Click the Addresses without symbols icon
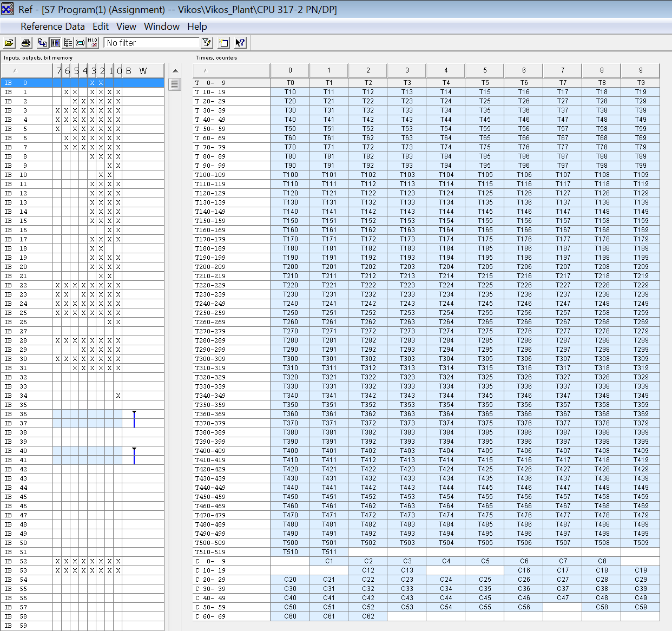Viewport: 672px width, 631px height. tap(93, 43)
